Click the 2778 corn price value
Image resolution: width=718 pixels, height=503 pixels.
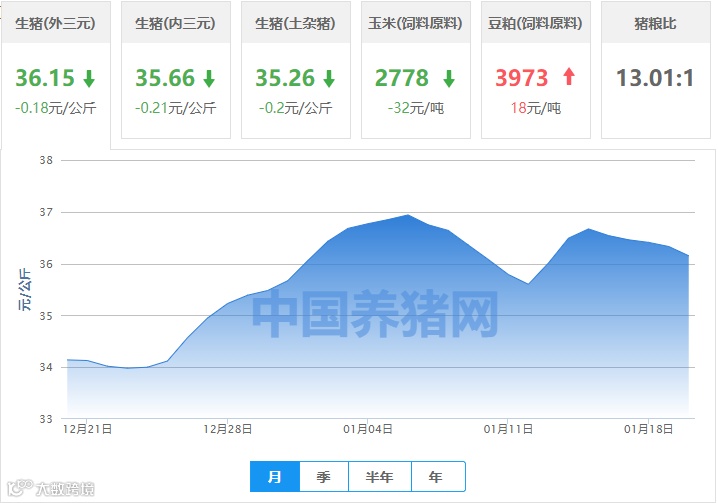coord(402,78)
